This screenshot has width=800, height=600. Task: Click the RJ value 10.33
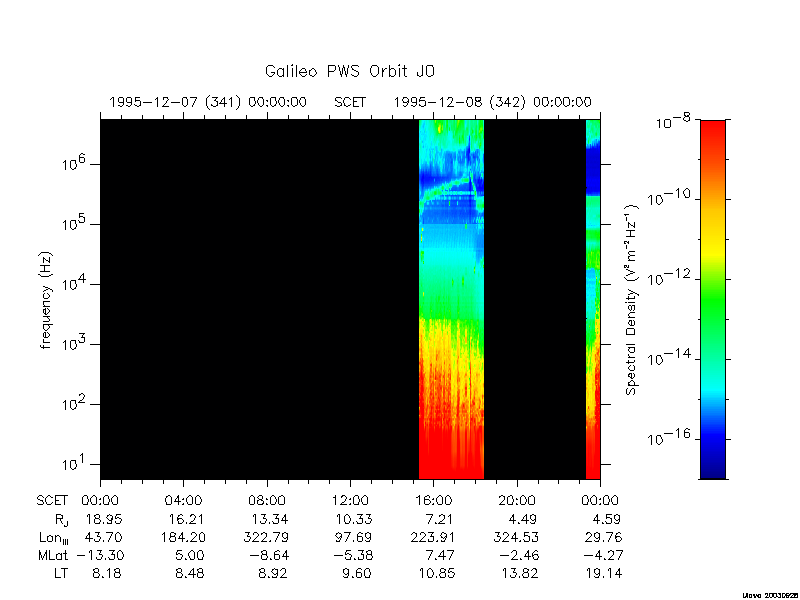point(354,519)
